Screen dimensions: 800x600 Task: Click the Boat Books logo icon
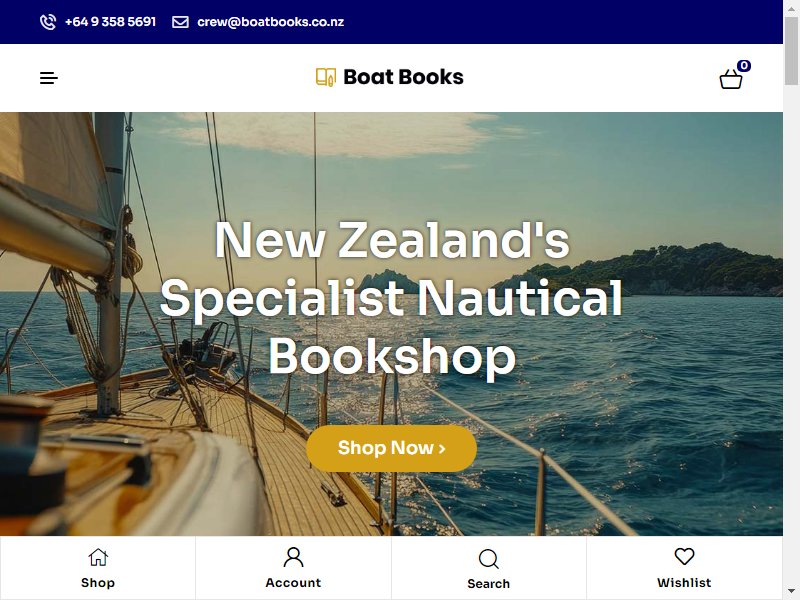[326, 77]
